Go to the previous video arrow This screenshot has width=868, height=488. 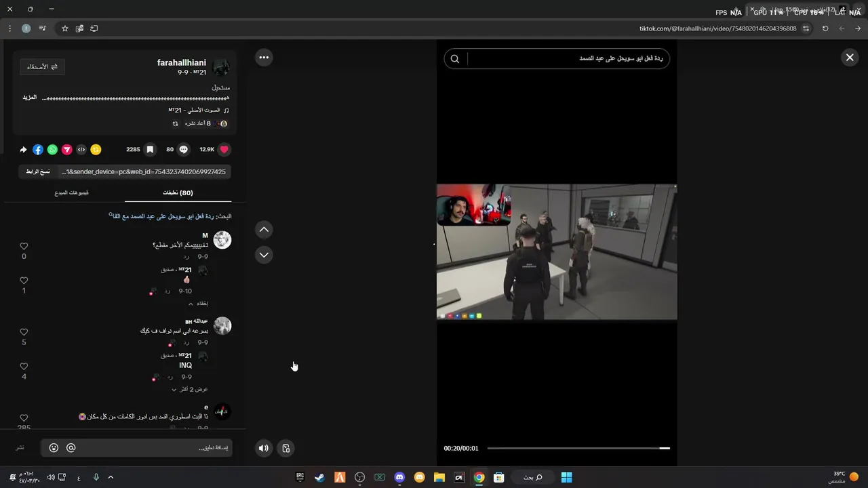tap(264, 230)
